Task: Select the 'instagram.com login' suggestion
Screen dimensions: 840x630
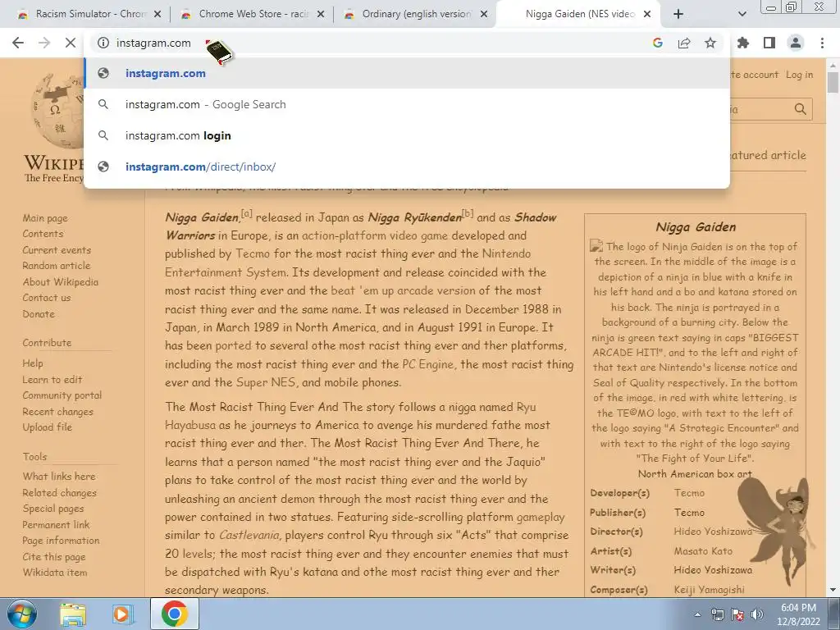Action: click(x=407, y=135)
